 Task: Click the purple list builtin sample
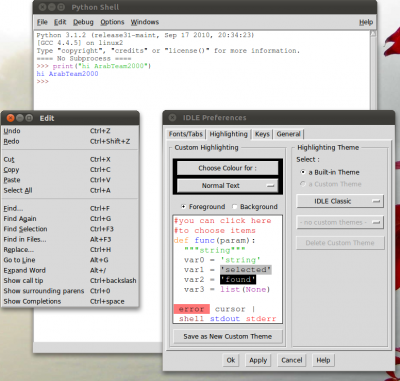(x=230, y=289)
